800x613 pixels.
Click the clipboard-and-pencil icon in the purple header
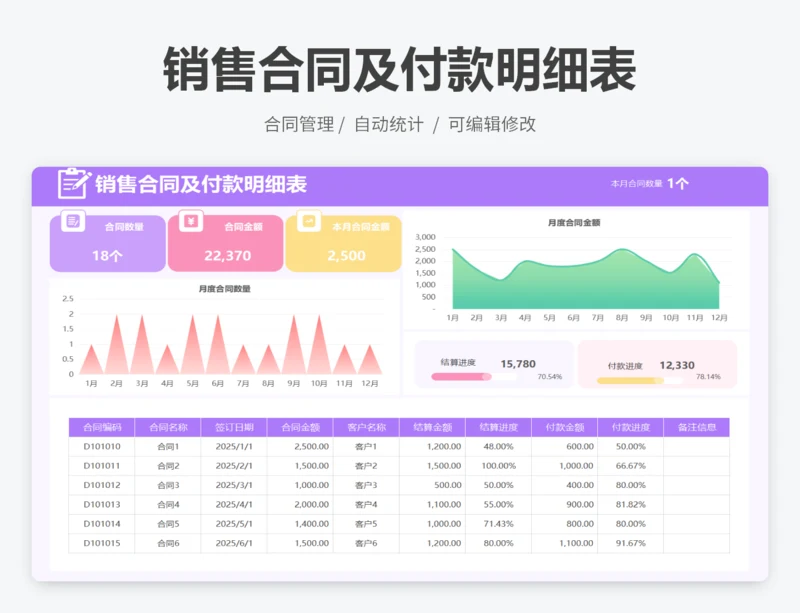tap(74, 183)
